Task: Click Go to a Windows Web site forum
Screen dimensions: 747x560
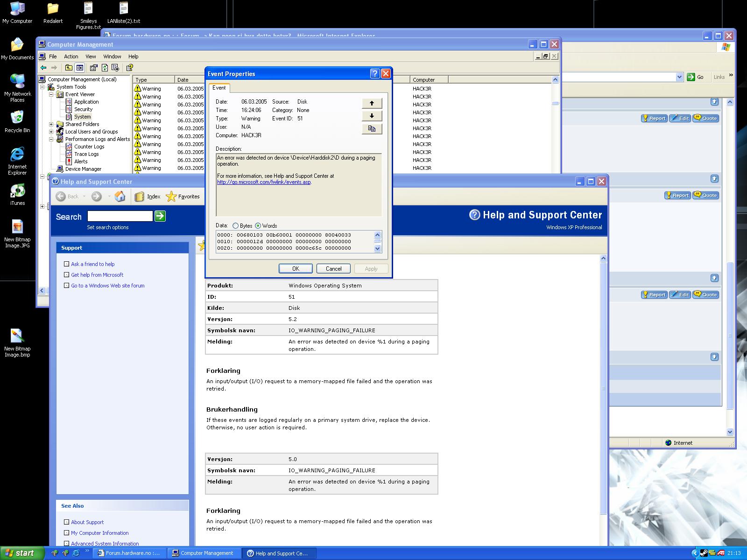Action: (x=107, y=286)
